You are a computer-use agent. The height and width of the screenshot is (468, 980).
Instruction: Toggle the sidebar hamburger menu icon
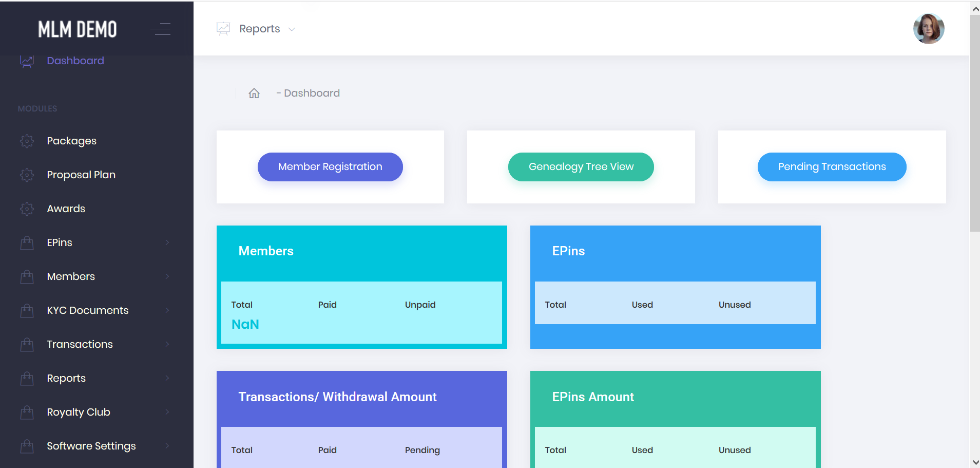click(x=161, y=29)
